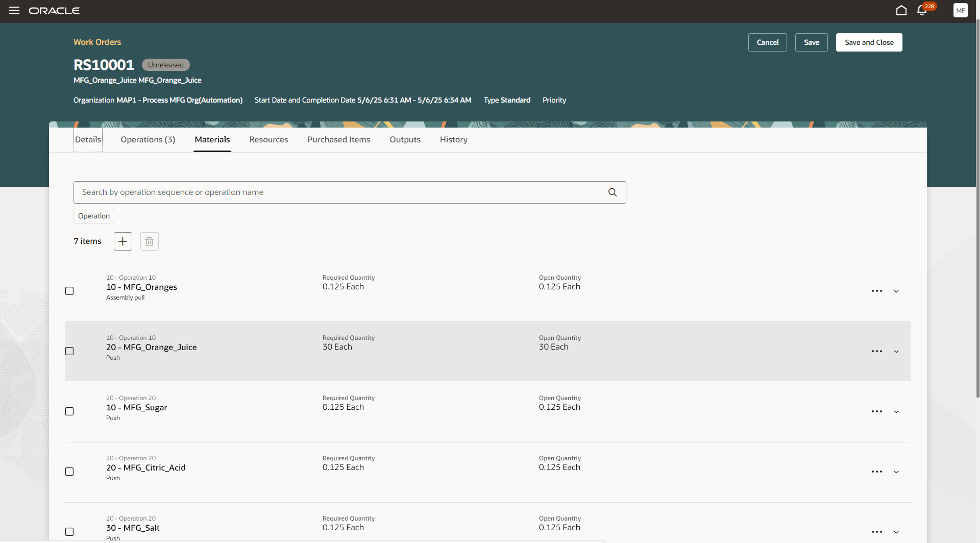Select the MFG_Orange_Juice row checkbox
Screen dimensions: 980x543
click(69, 351)
